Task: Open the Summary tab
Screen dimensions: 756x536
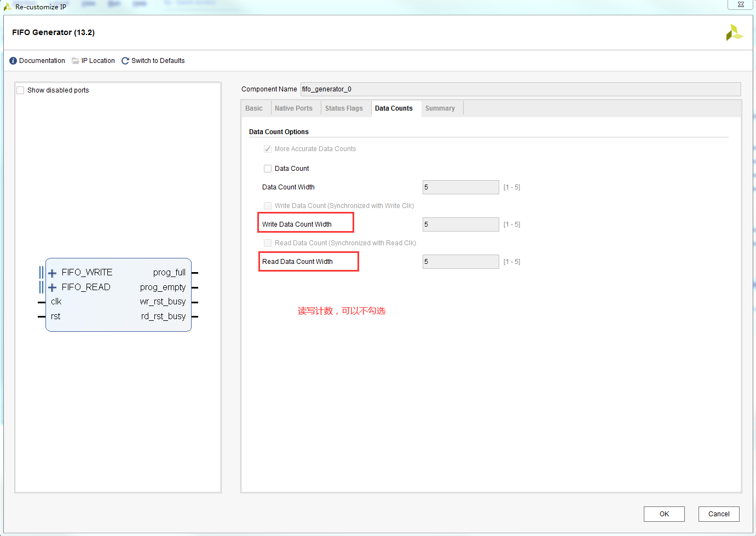Action: click(441, 108)
